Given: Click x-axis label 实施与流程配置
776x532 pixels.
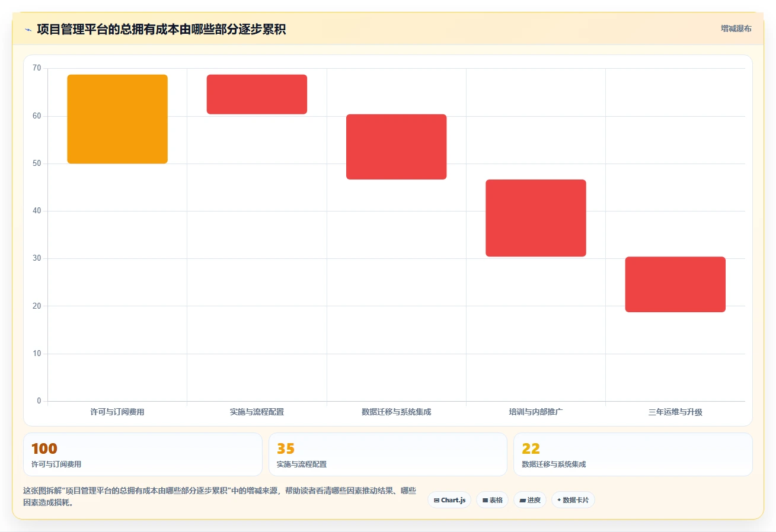Looking at the screenshot, I should [257, 412].
